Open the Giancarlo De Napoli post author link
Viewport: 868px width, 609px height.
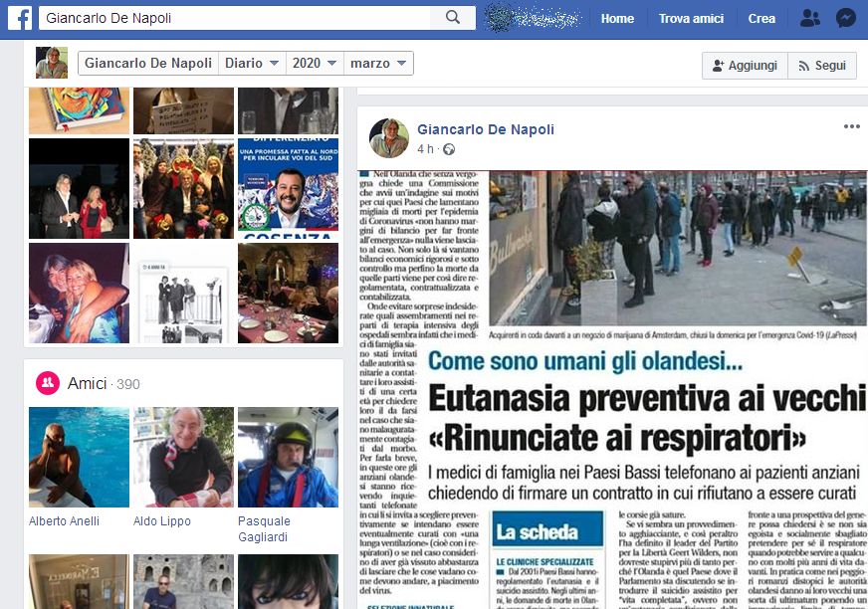tap(486, 129)
